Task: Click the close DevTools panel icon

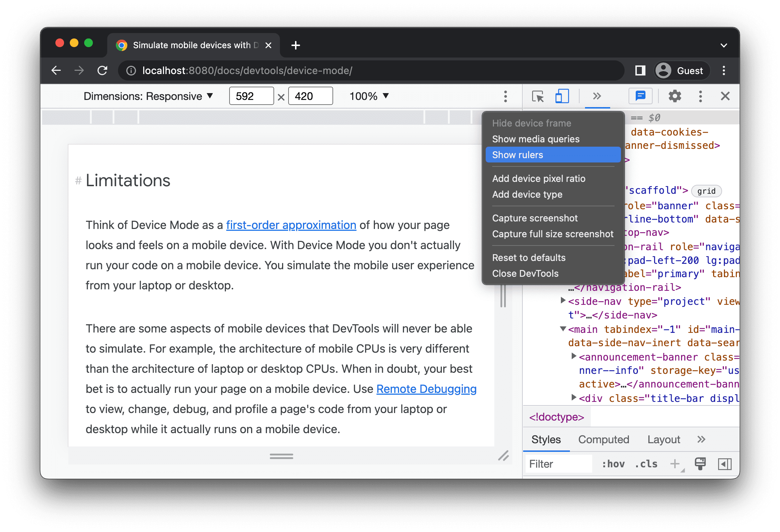Action: coord(725,95)
